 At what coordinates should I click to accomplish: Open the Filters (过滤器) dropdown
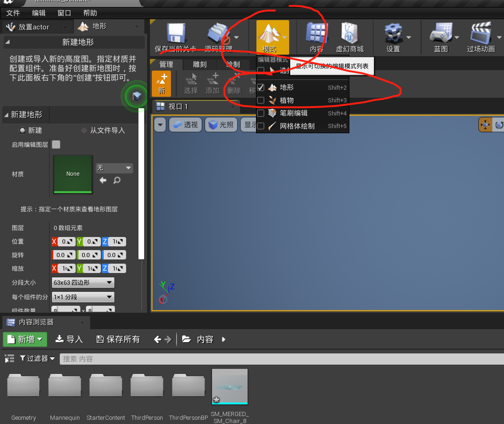[x=37, y=359]
